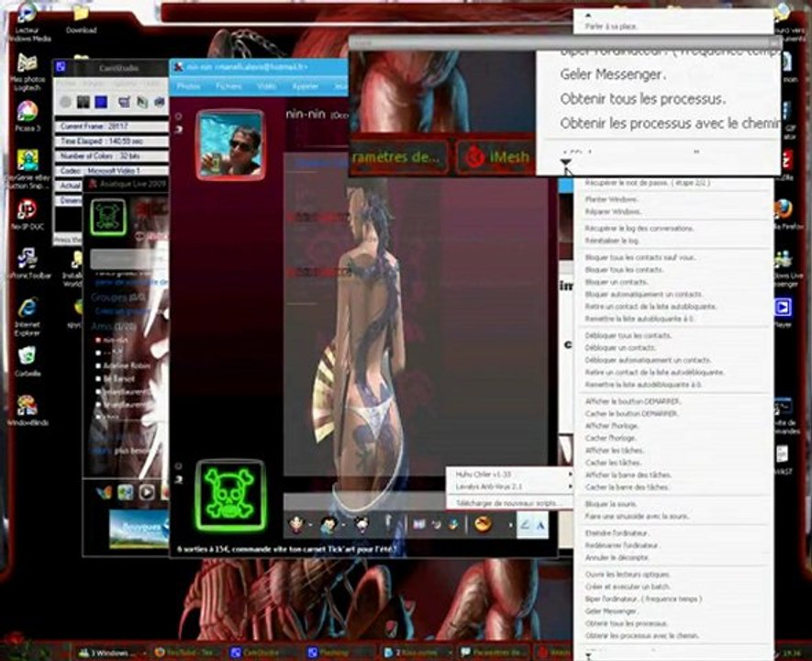Open the Appeler tab in chat window
812x661 pixels.
[x=305, y=86]
